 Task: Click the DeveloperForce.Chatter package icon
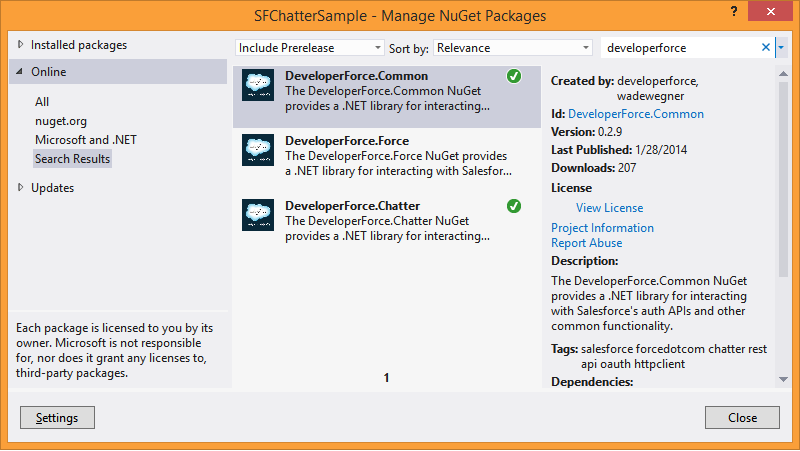tap(258, 215)
